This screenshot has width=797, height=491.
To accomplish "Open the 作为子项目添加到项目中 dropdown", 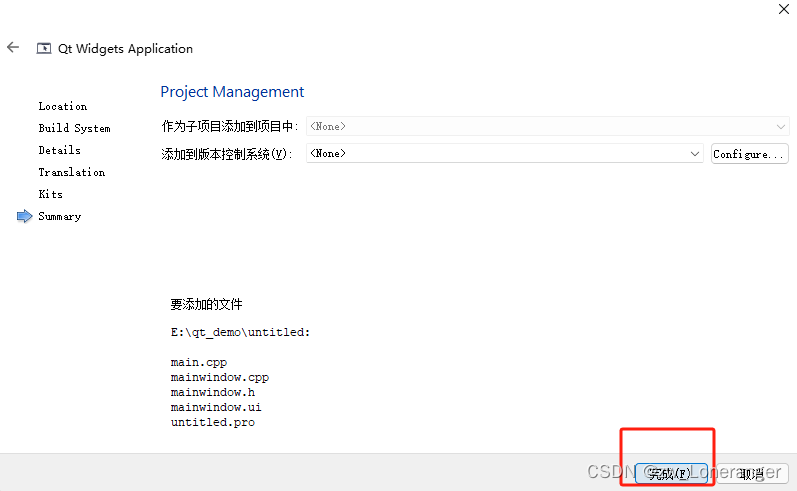I will (x=547, y=126).
